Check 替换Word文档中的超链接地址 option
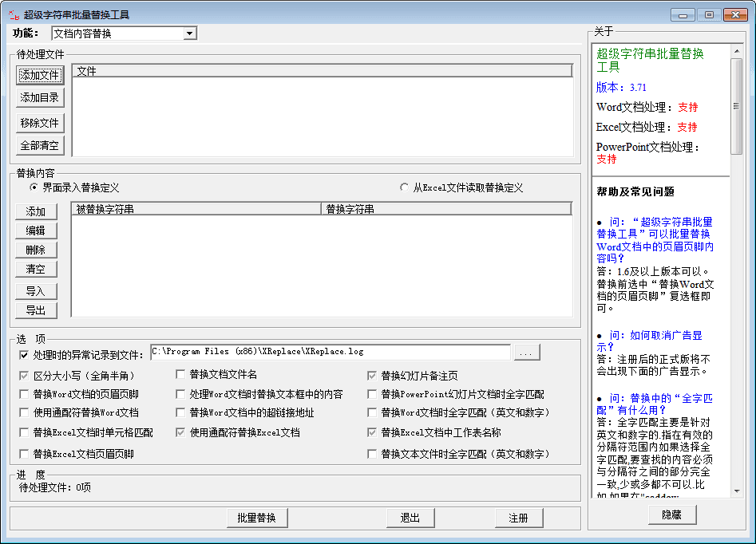Viewport: 756px width, 544px height. tap(181, 413)
